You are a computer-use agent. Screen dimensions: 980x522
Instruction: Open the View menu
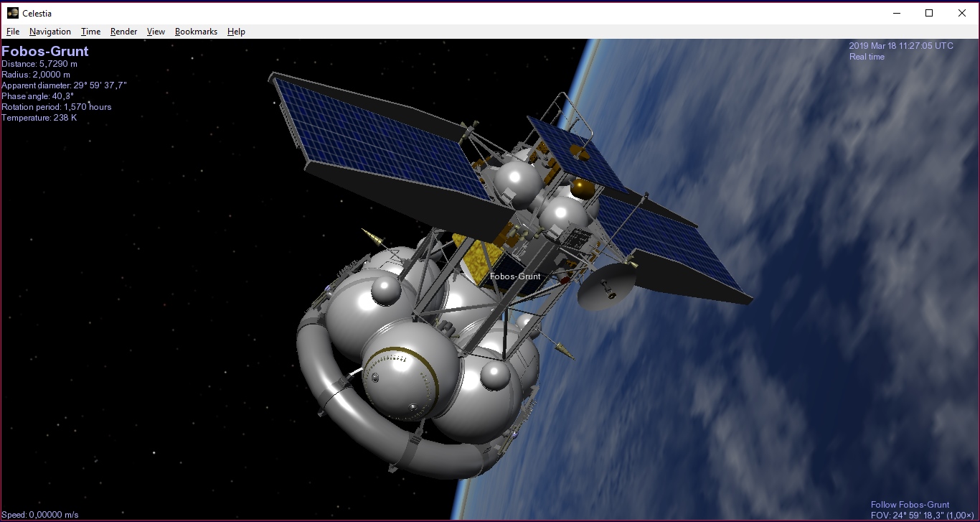[x=156, y=32]
